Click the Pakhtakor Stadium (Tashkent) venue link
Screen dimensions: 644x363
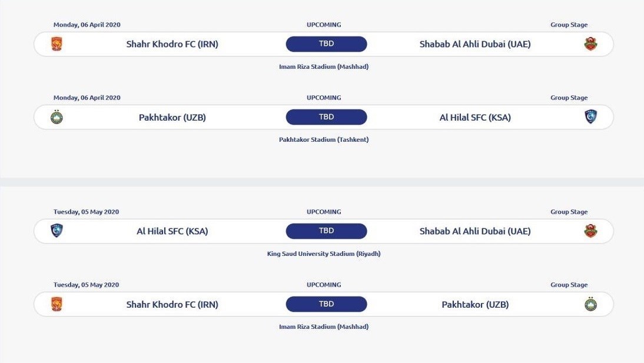pyautogui.click(x=324, y=139)
